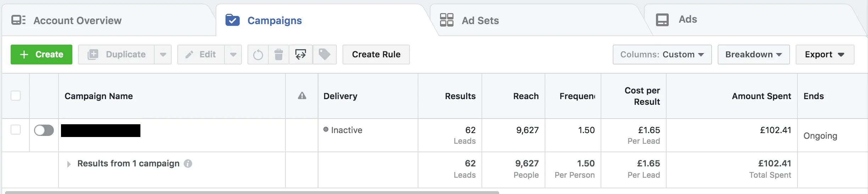Toggle the campaign on/off switch
This screenshot has width=868, height=194.
[44, 130]
